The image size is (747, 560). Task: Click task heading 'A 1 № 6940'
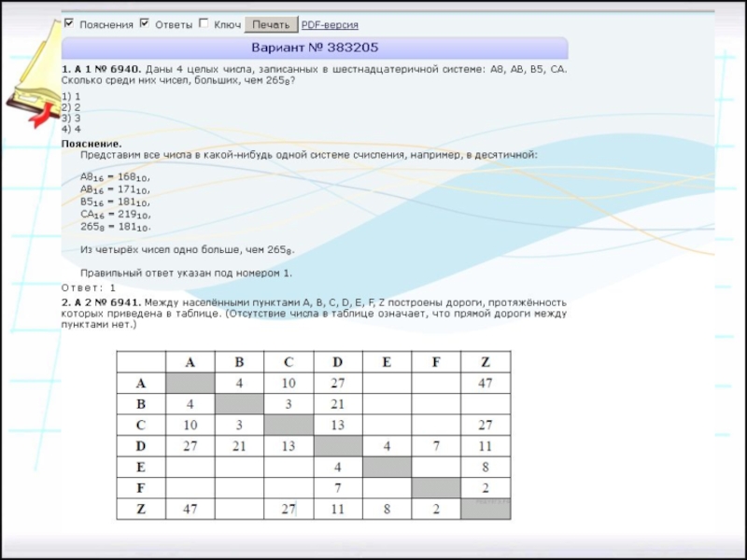coord(107,69)
